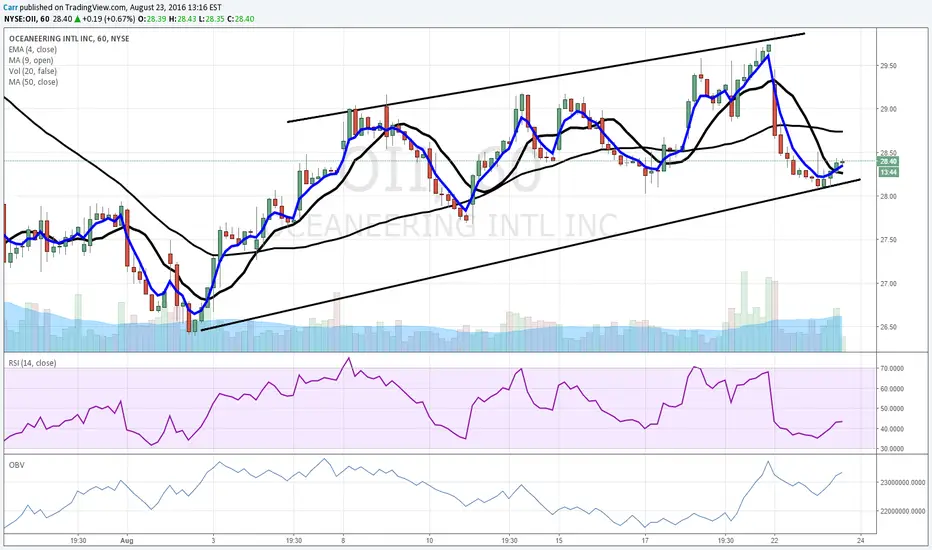Click the date label 17 on time axis
The height and width of the screenshot is (550, 932).
(x=645, y=540)
